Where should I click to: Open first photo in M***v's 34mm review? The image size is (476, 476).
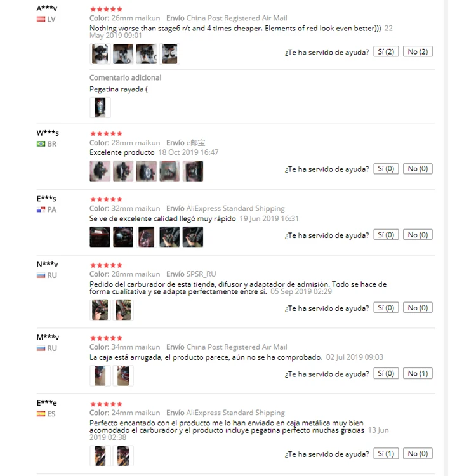pos(100,376)
